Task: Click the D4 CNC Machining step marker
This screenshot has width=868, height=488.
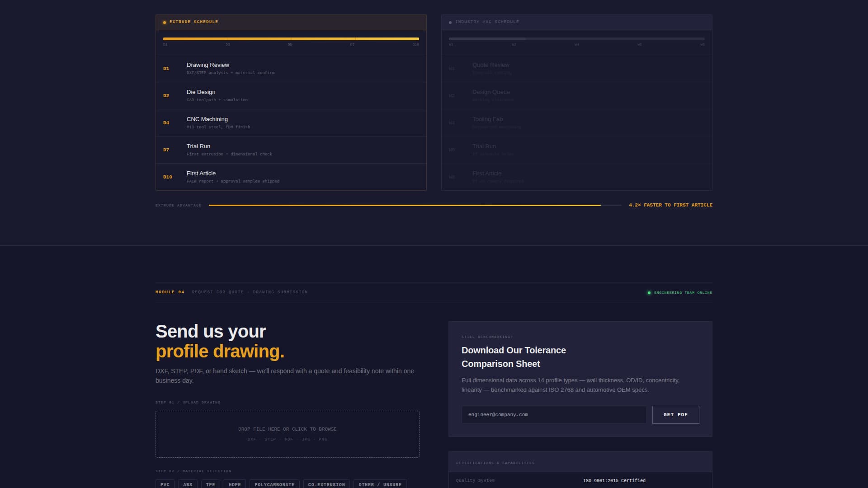Action: (x=166, y=122)
